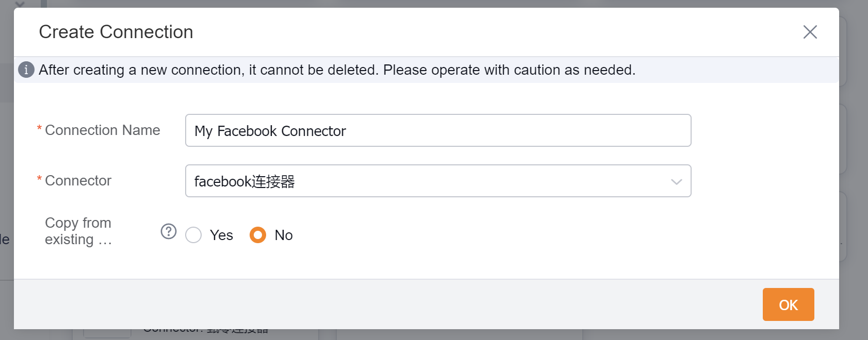This screenshot has width=868, height=340.
Task: Click the "Create Connection" dialog title
Action: pos(116,32)
